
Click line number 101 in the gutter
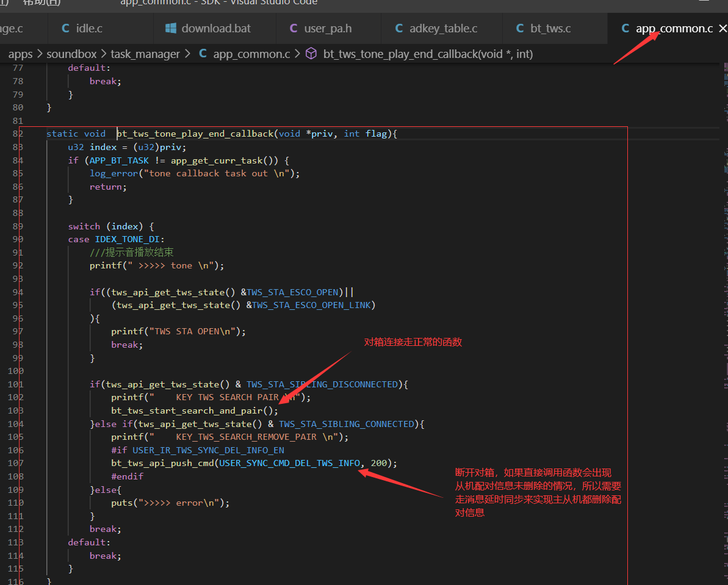click(x=15, y=384)
